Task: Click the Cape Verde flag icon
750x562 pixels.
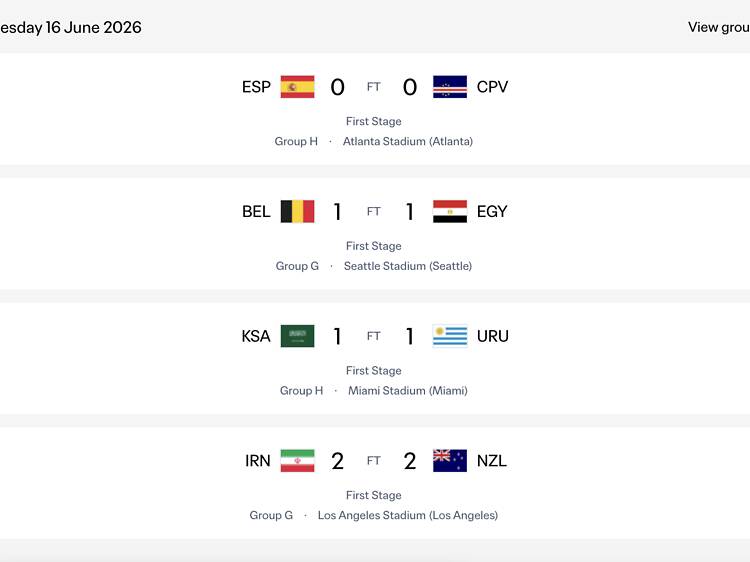Action: tap(450, 87)
